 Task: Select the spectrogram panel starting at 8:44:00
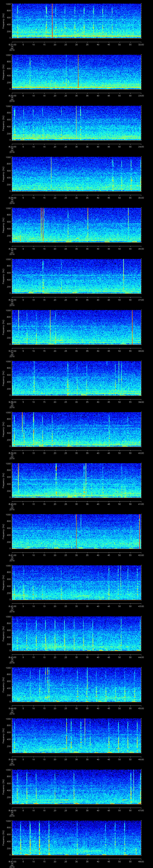click(x=76, y=685)
